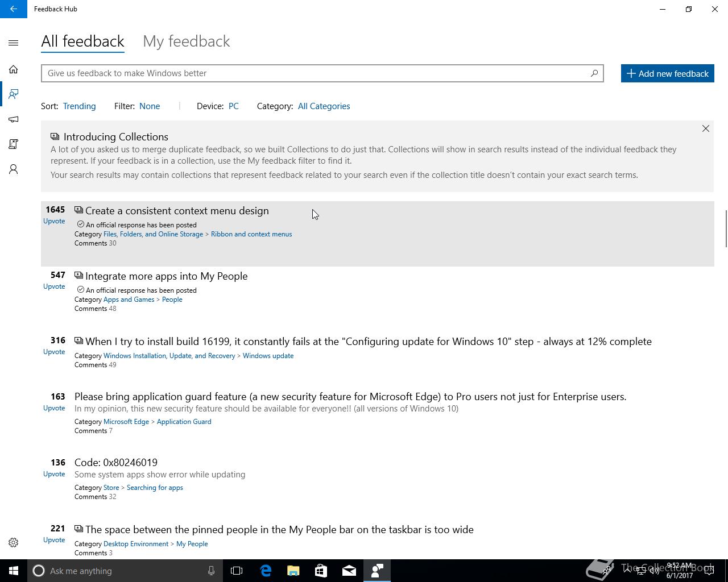Viewport: 728px width, 582px height.
Task: Open the hamburger navigation menu
Action: 14,43
